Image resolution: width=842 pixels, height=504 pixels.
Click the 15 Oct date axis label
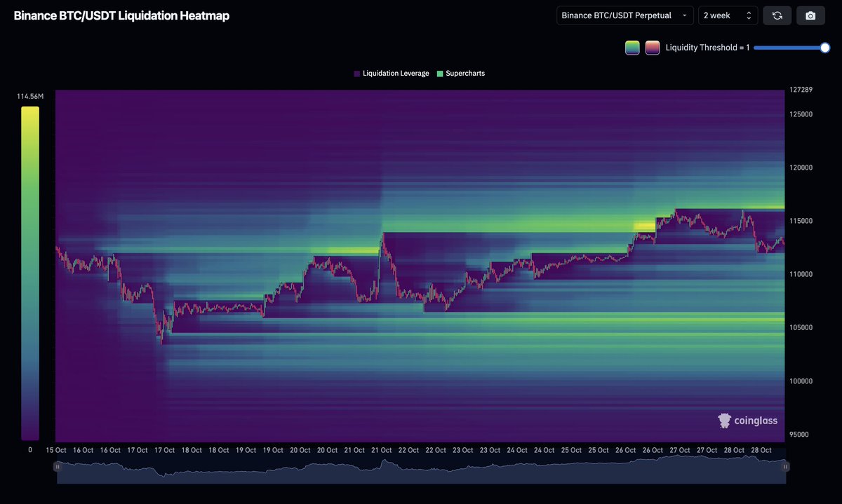[56, 450]
